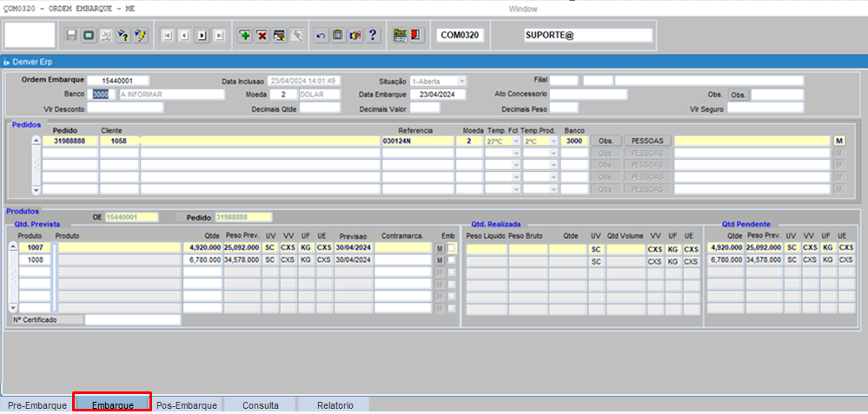Select product code 1008 cell
The height and width of the screenshot is (414, 868).
pyautogui.click(x=35, y=260)
